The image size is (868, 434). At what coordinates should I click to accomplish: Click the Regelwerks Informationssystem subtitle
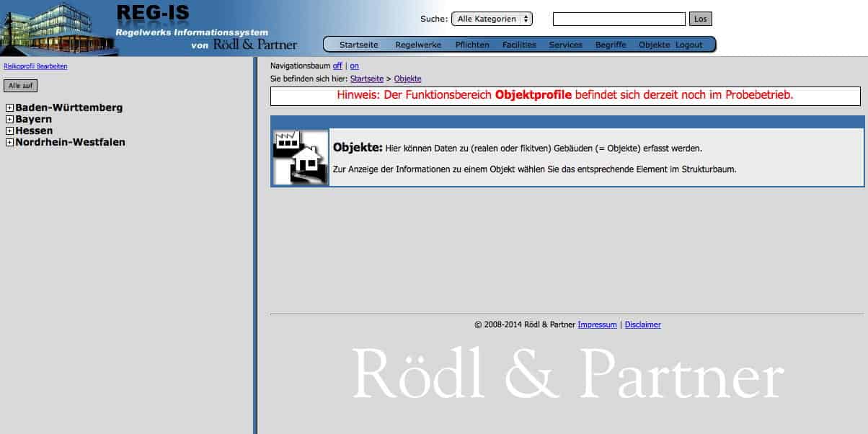pyautogui.click(x=192, y=32)
